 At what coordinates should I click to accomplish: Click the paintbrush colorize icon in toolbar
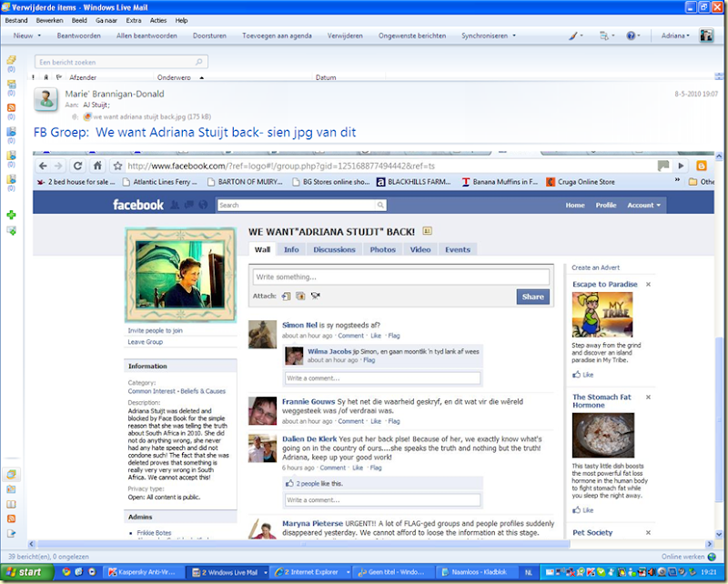(x=573, y=35)
